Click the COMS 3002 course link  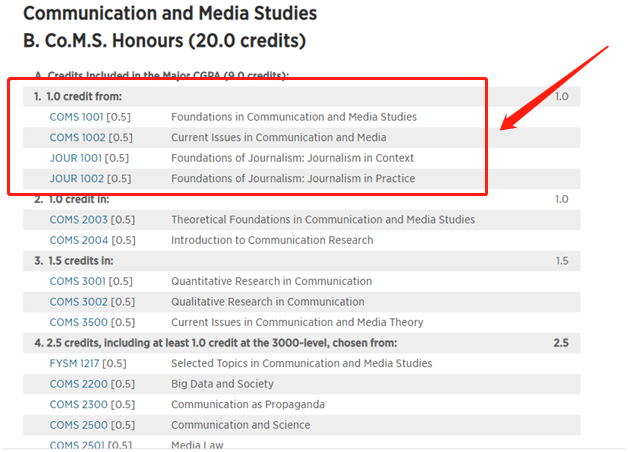coord(78,302)
